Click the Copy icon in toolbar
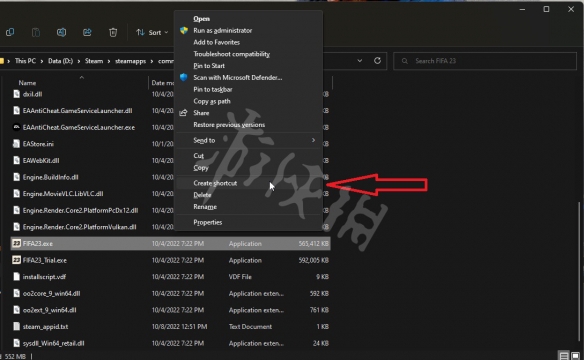The image size is (584, 360). (10, 32)
